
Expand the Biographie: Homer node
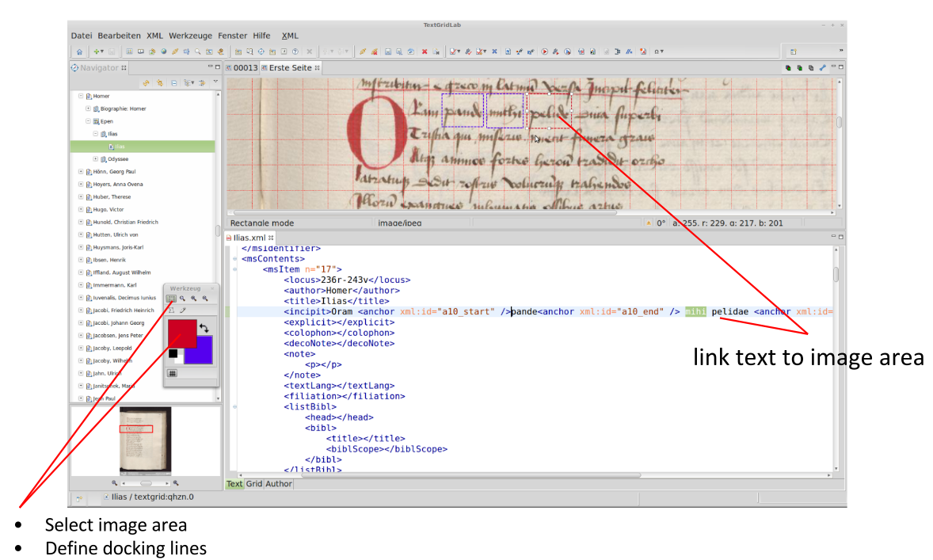tap(88, 109)
